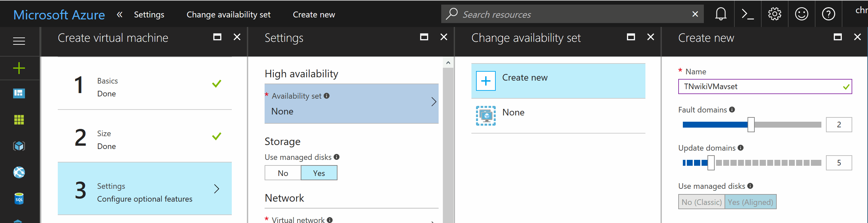The width and height of the screenshot is (868, 223).
Task: Click the Name field containing TNwikiVMavset
Action: (765, 87)
